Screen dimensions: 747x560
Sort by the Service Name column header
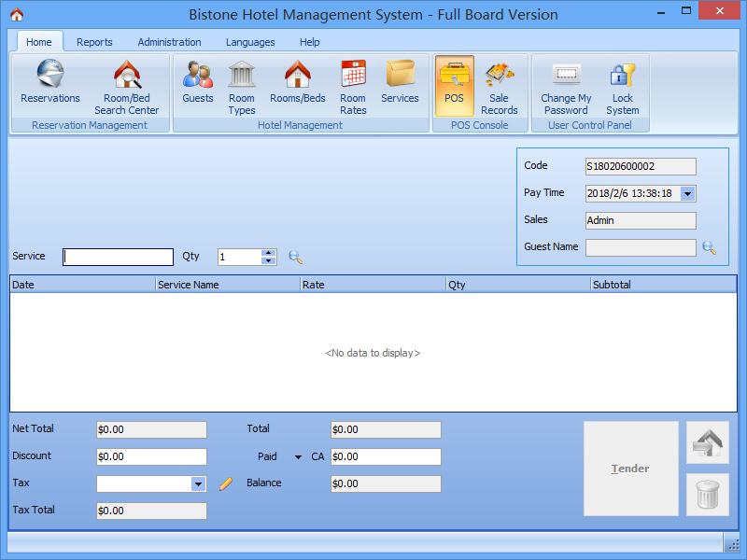pyautogui.click(x=228, y=285)
